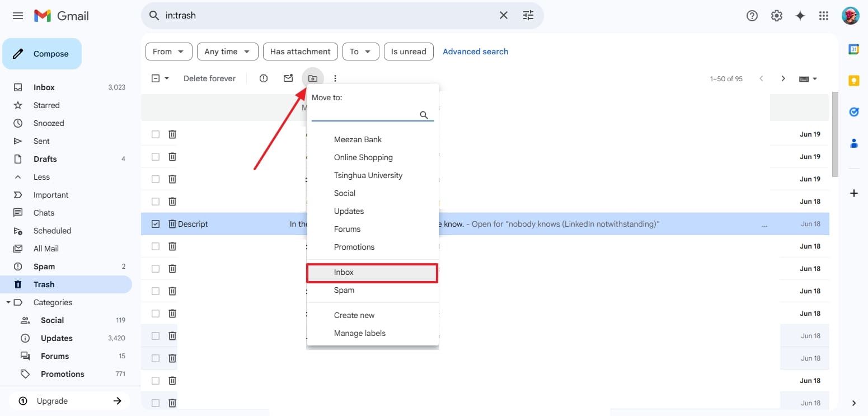868x416 pixels.
Task: Collapse the Categories section in sidebar
Action: coord(8,302)
